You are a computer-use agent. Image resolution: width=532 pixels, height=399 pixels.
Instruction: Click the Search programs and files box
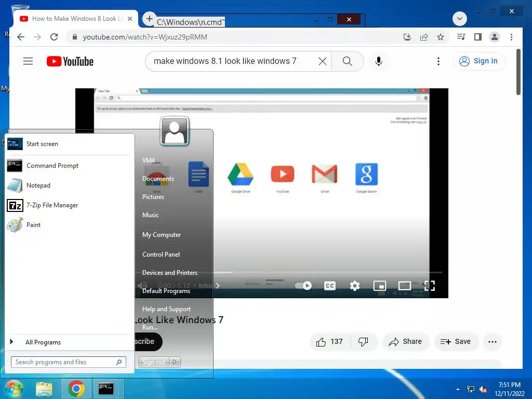pos(69,362)
